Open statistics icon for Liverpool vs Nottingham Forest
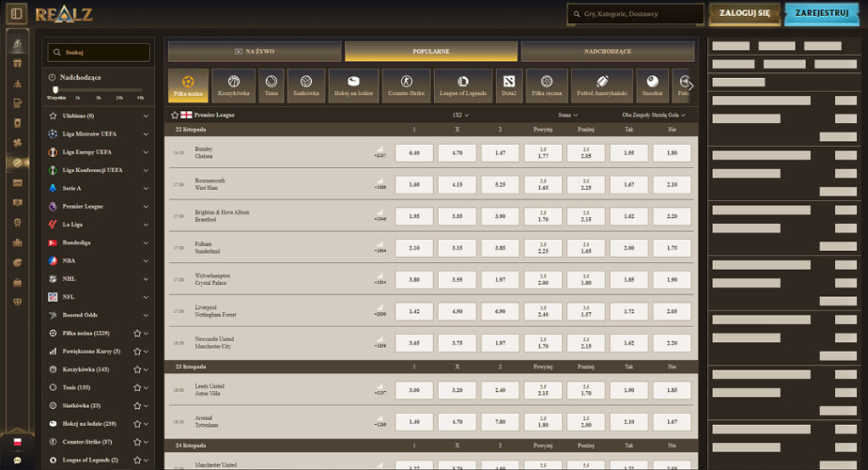This screenshot has height=470, width=868. coord(381,308)
